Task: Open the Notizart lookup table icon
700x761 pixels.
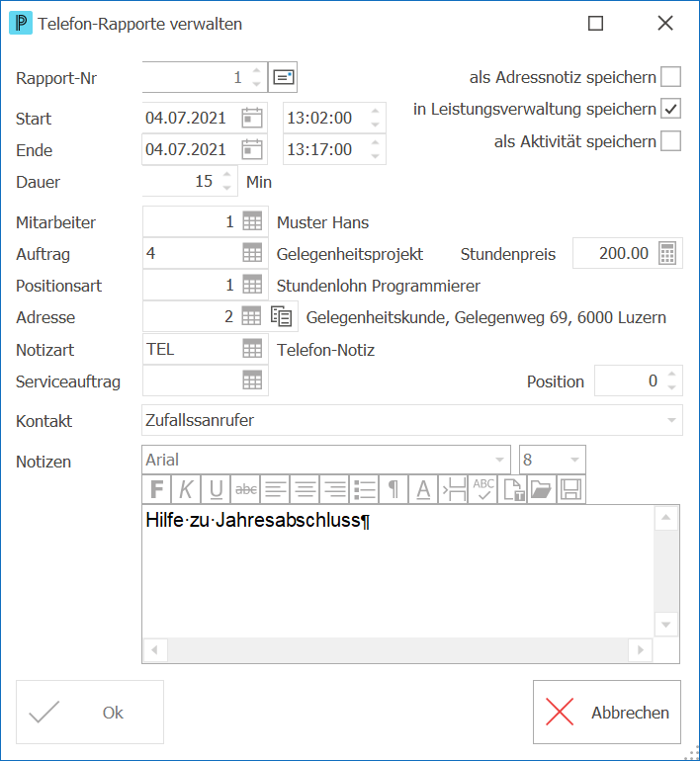Action: 252,349
